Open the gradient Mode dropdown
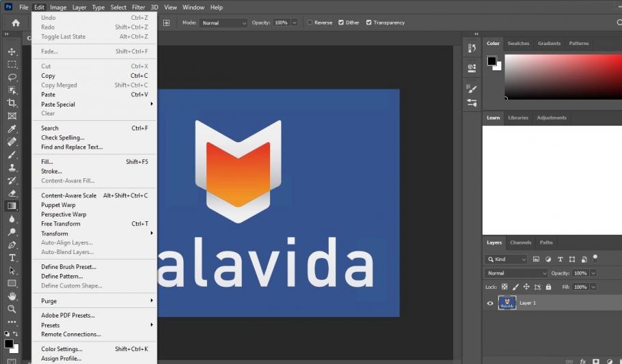Screen dimensions: 622x364 (x=224, y=23)
